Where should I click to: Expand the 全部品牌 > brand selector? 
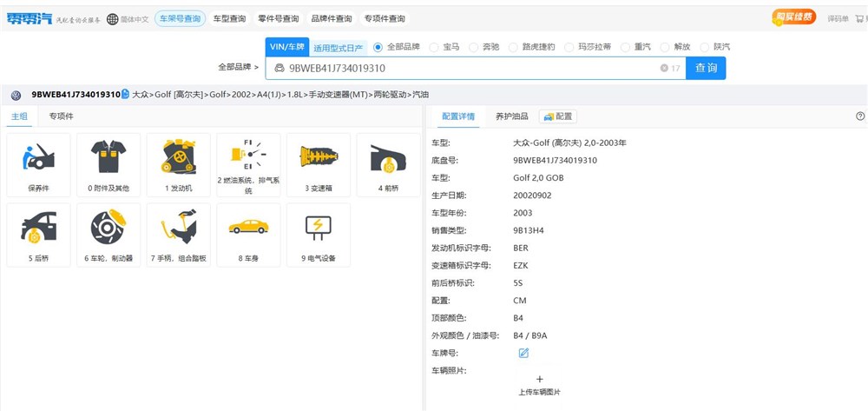(239, 67)
